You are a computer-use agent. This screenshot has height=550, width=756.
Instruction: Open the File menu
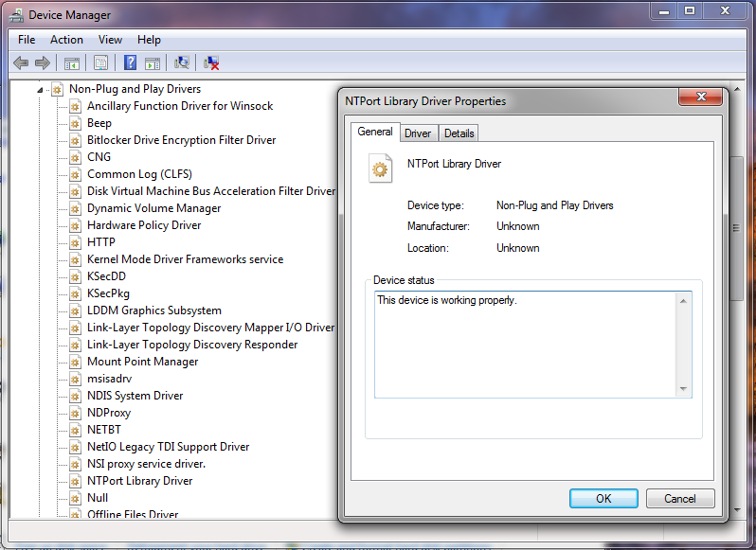click(x=27, y=40)
